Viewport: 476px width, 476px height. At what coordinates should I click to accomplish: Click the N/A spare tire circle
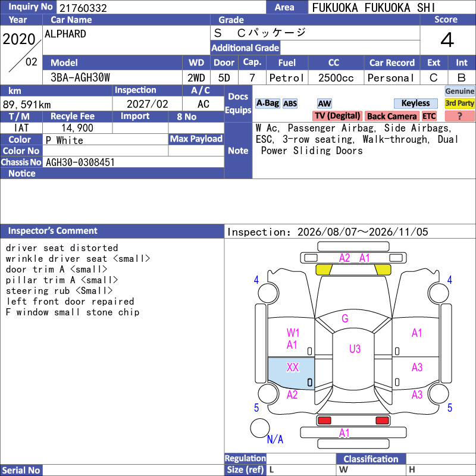coord(260,428)
